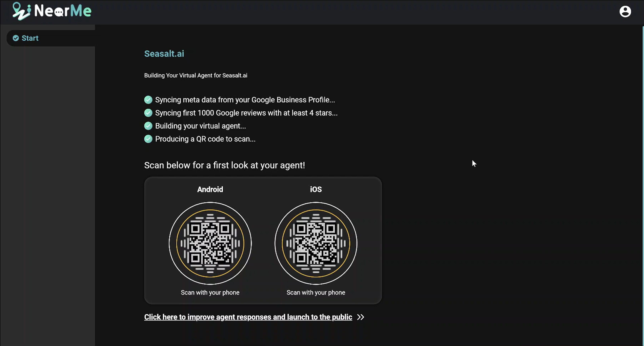Open improve agent responses and launch link

click(x=248, y=317)
